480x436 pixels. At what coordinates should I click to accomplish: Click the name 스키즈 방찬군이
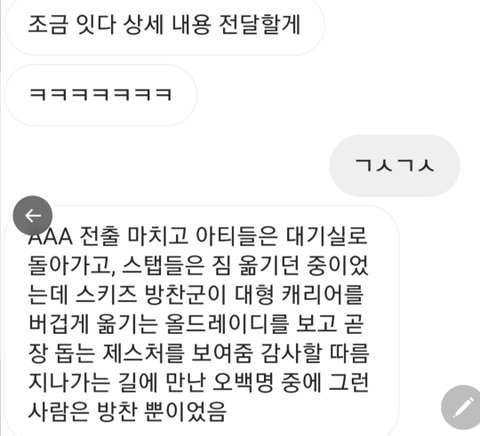[x=151, y=295]
